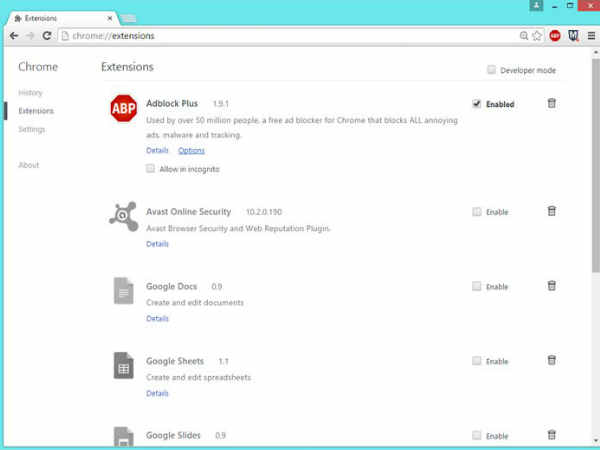Image resolution: width=600 pixels, height=450 pixels.
Task: Toggle the Developer mode checkbox
Action: point(491,70)
